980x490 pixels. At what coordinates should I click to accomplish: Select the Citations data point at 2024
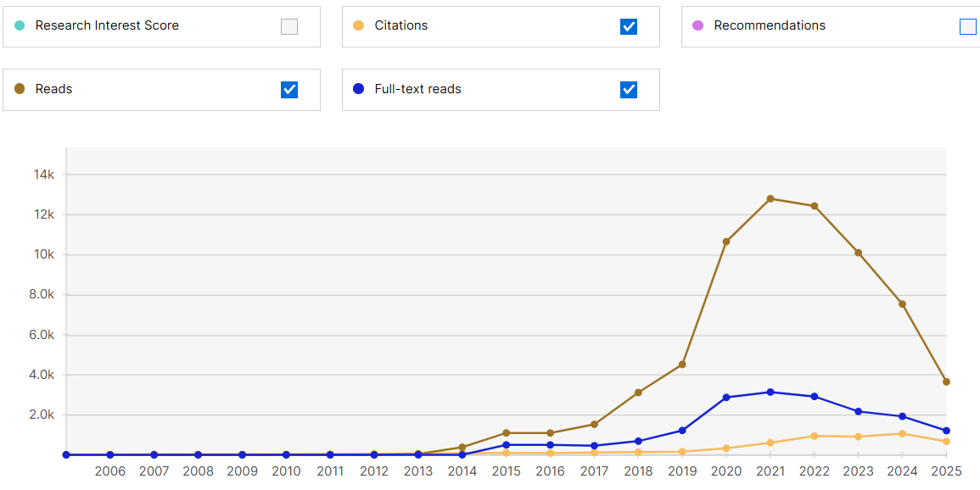[902, 433]
